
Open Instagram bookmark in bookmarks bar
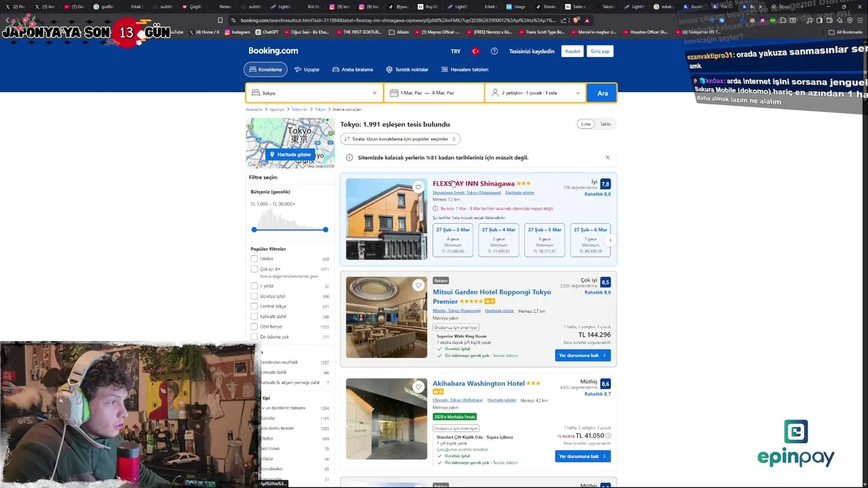(x=237, y=32)
